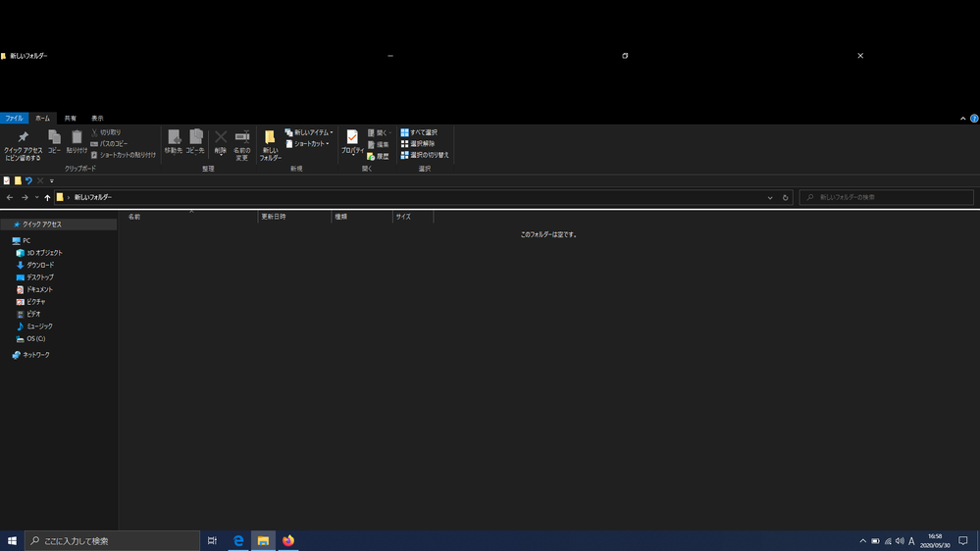The image size is (980, 551).
Task: Collapse the ribbon with the top-right chevron
Action: (x=962, y=119)
